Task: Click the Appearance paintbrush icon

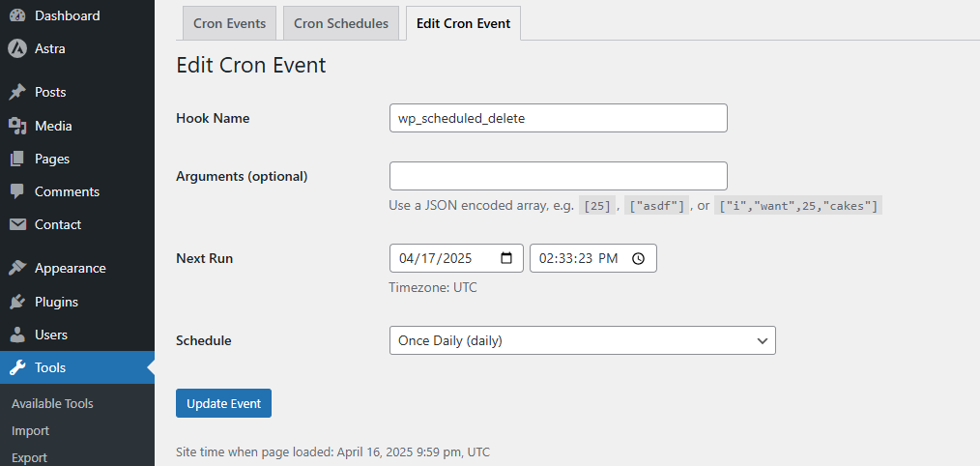Action: [x=17, y=268]
